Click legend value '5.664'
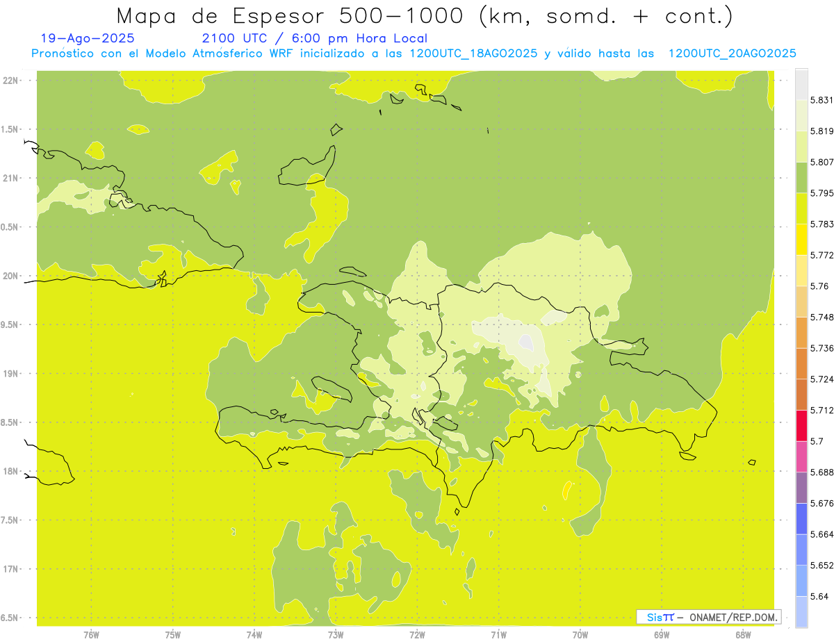The width and height of the screenshot is (834, 644). 821,534
